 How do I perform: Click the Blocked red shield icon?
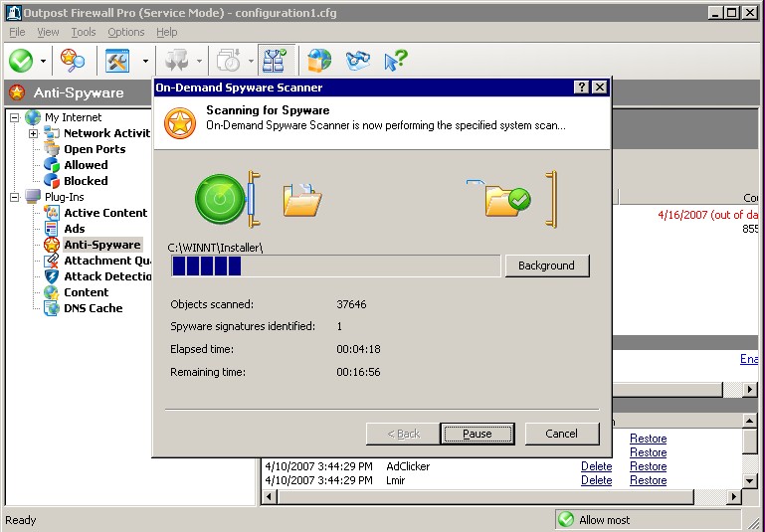coord(51,181)
